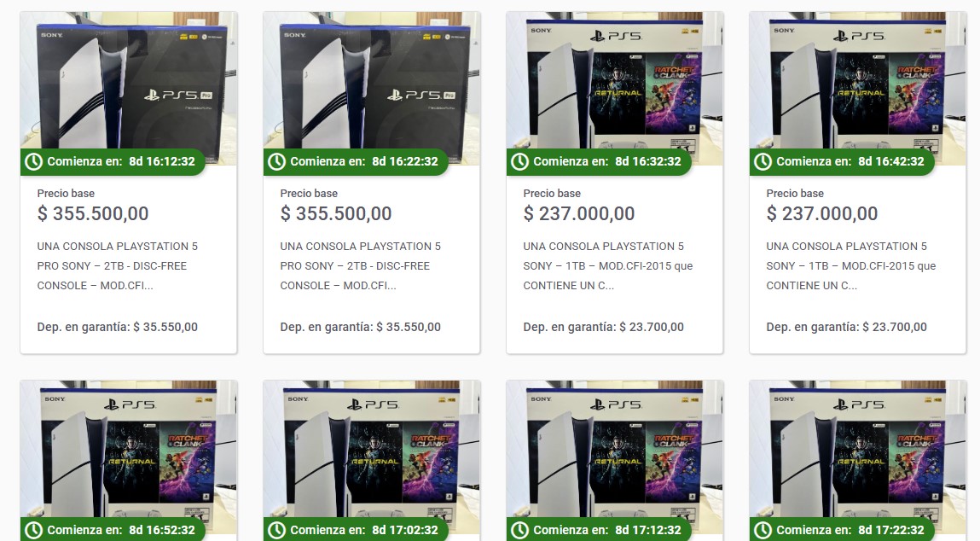Click the clock icon on the 8d 16:22:32 countdown
The width and height of the screenshot is (980, 541).
(x=277, y=161)
